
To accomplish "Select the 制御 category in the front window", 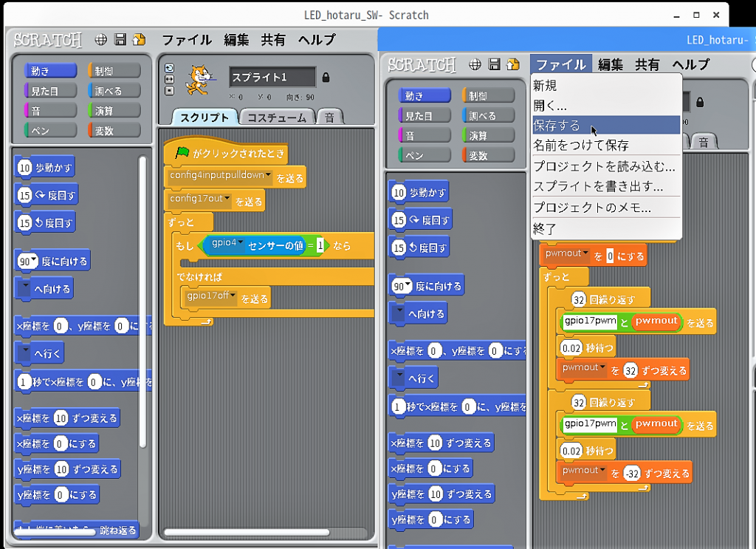I will 489,96.
